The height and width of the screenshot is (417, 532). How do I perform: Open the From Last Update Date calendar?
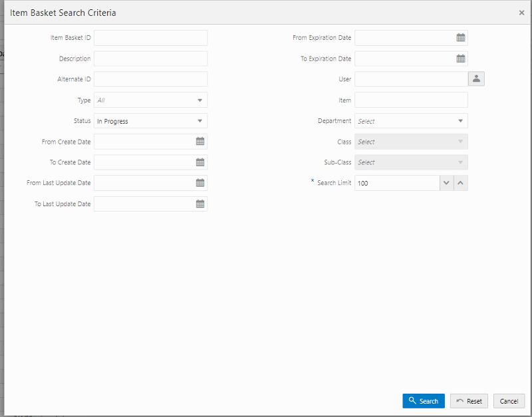(200, 183)
